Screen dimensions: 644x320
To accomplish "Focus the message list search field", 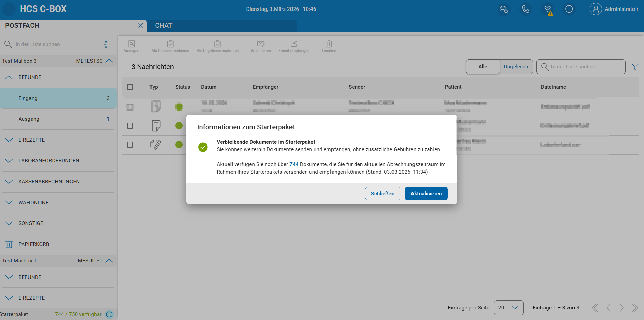I will (x=581, y=67).
